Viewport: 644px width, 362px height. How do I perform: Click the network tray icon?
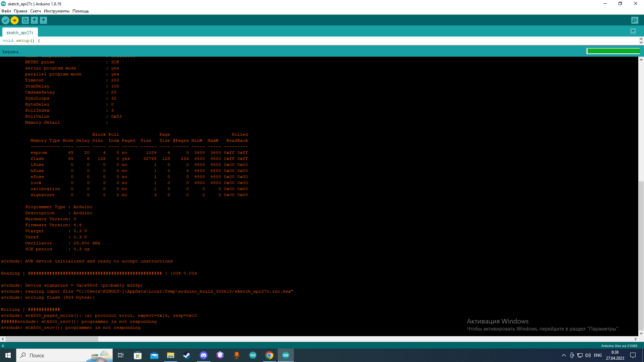(580, 355)
